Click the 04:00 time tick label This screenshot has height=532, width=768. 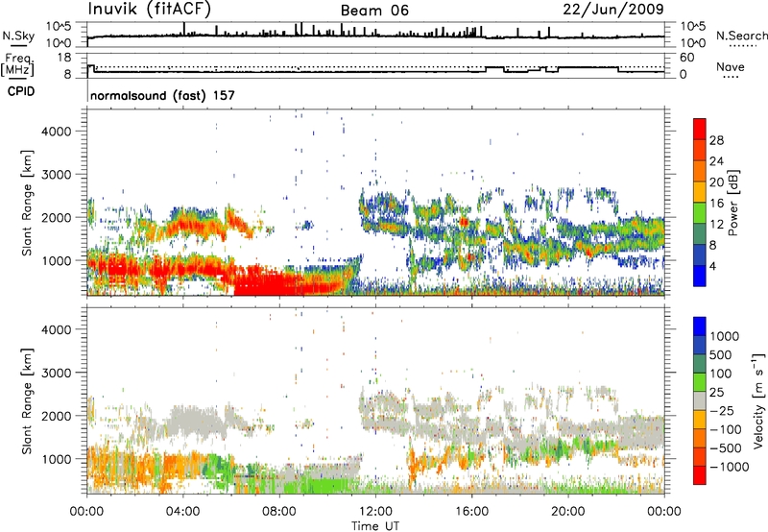tap(182, 512)
